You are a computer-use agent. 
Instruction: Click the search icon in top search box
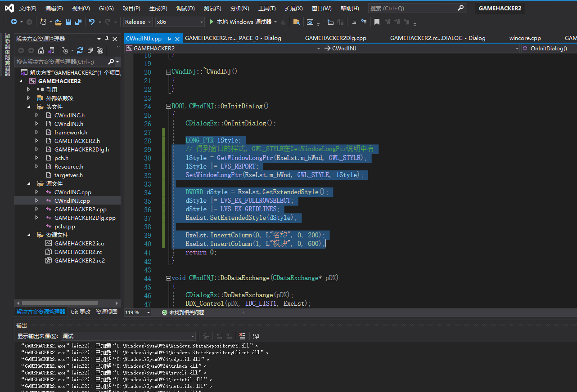tap(460, 8)
